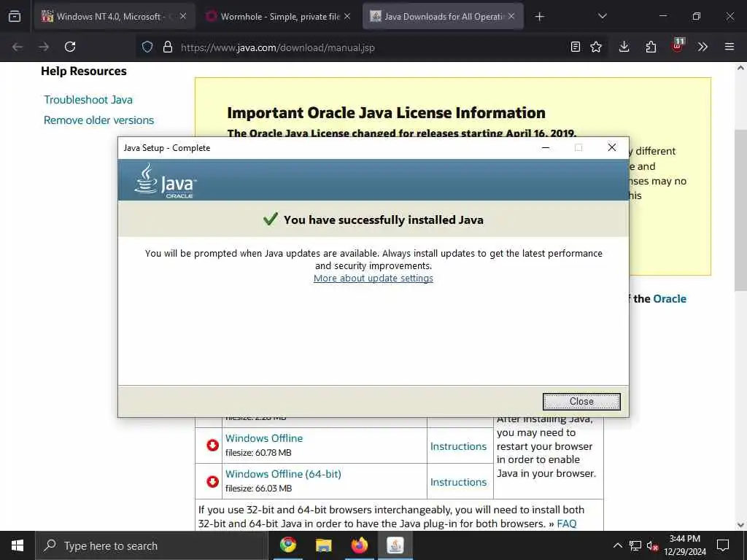Open the Windows Start menu

(x=18, y=545)
